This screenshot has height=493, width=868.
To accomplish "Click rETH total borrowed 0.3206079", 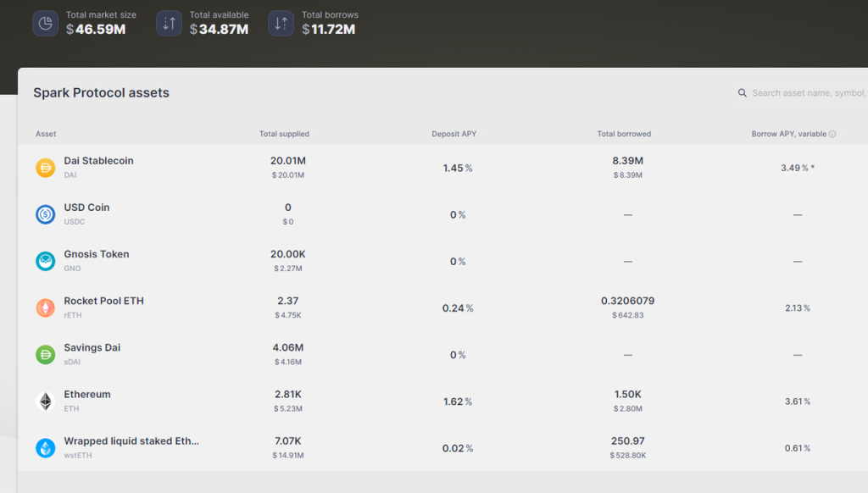I will coord(628,301).
